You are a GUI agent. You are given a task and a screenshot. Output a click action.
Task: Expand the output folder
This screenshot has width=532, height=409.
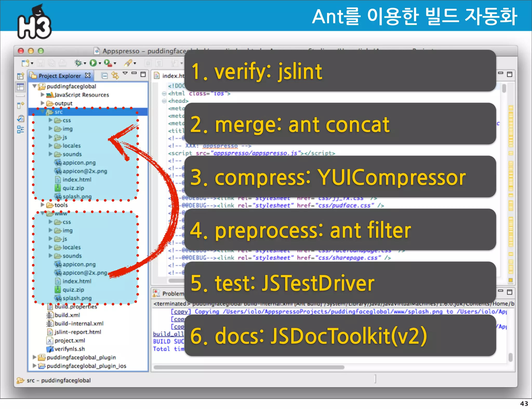coord(42,103)
